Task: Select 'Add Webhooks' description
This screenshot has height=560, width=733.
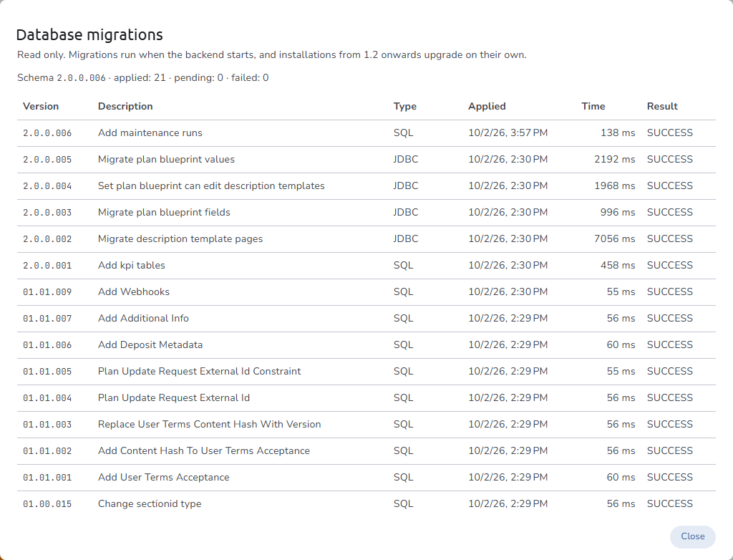Action: tap(134, 292)
